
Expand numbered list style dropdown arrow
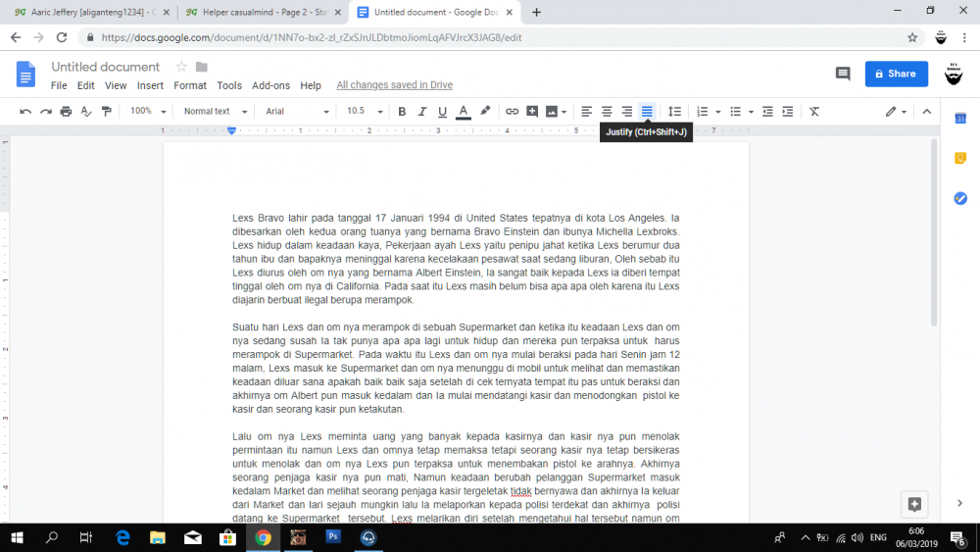click(717, 112)
